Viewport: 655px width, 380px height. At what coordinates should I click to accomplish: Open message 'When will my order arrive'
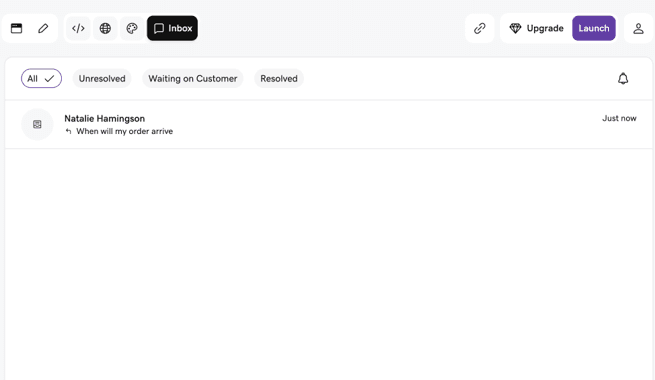[124, 131]
